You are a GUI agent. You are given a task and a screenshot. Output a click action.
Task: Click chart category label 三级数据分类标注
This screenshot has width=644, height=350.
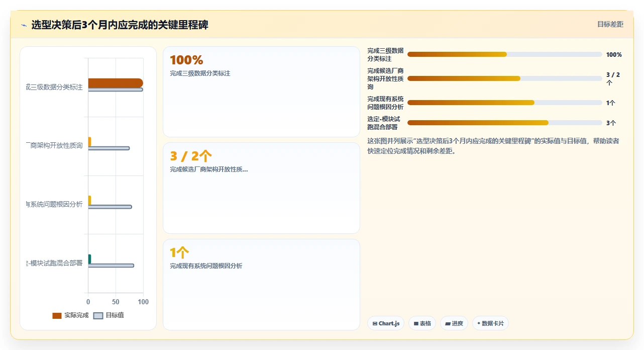(x=54, y=87)
